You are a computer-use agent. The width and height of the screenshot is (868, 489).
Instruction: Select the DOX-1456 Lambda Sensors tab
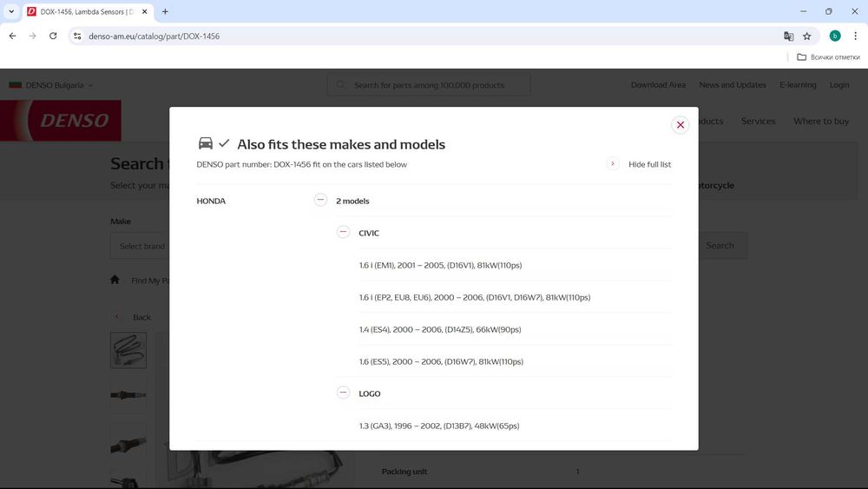[87, 11]
